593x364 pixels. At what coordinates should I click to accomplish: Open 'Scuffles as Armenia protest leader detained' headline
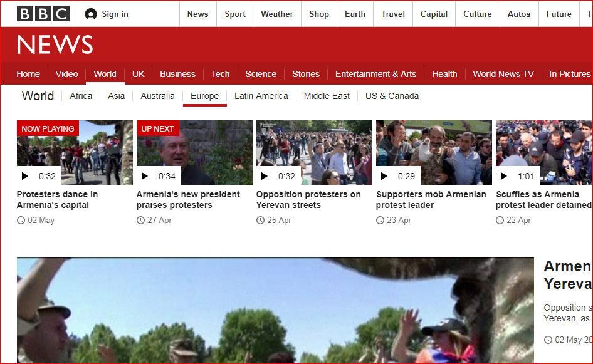point(544,200)
